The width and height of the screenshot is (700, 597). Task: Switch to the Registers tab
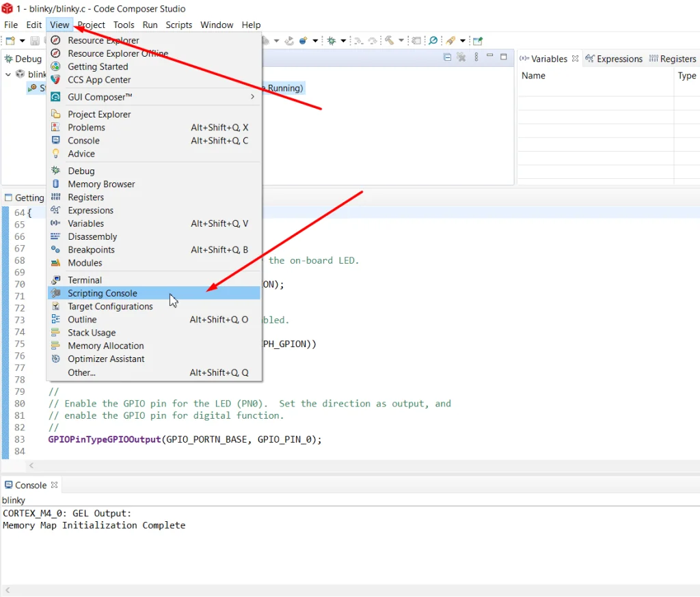pyautogui.click(x=673, y=59)
